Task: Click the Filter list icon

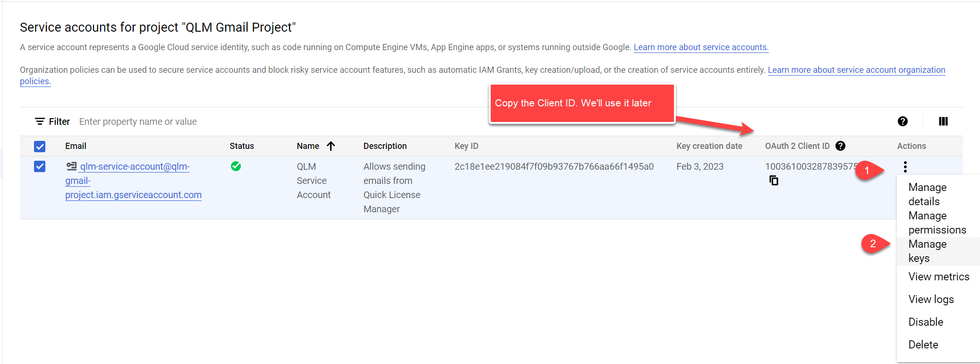Action: (40, 121)
